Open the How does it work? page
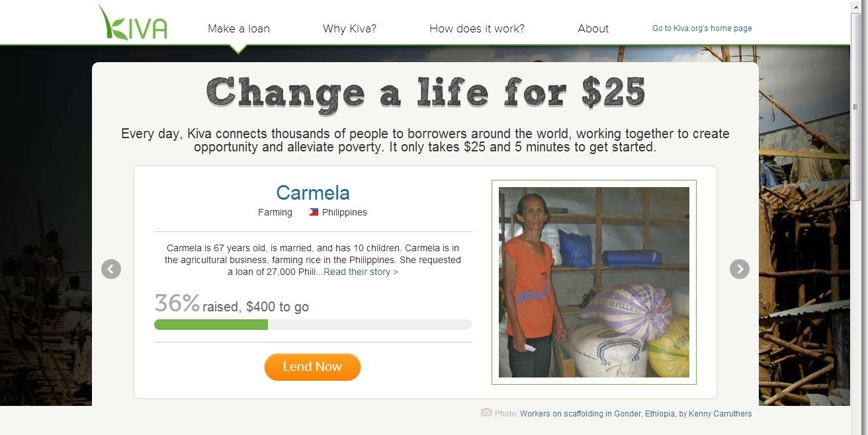This screenshot has height=435, width=868. tap(477, 28)
